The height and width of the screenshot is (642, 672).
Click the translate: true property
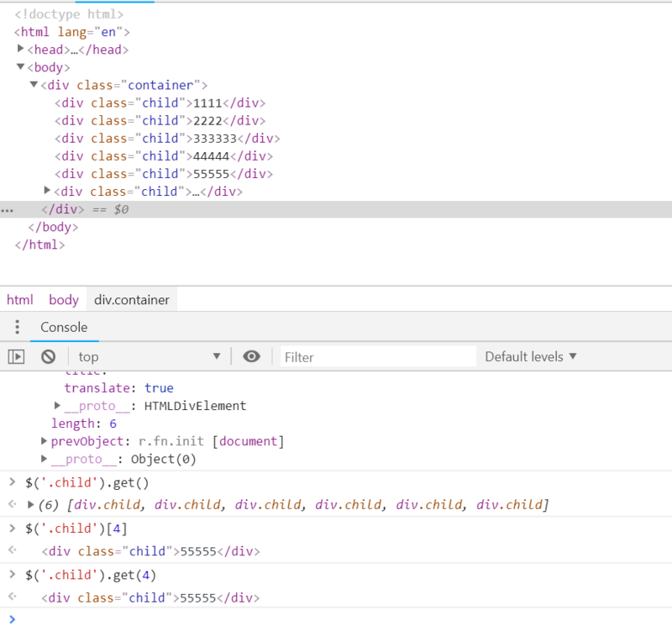pos(119,388)
